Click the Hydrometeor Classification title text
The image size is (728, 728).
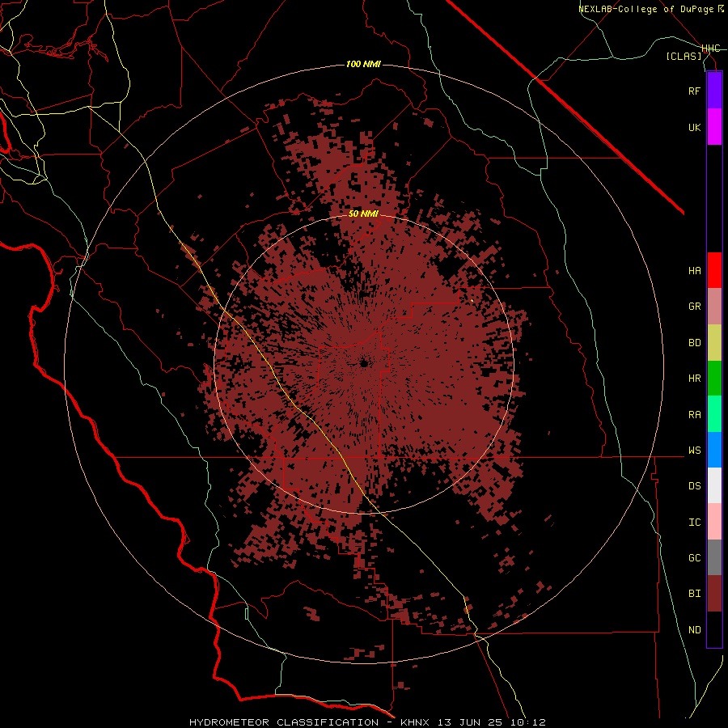point(284,722)
